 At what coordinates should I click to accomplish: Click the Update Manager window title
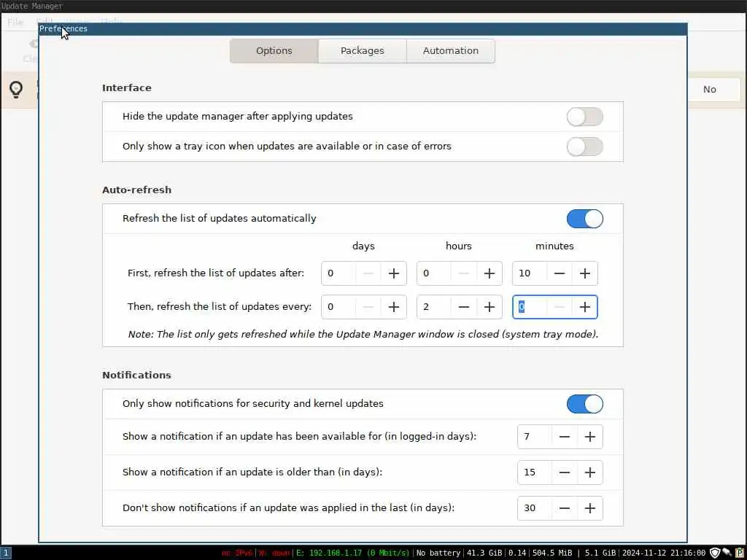(x=31, y=6)
